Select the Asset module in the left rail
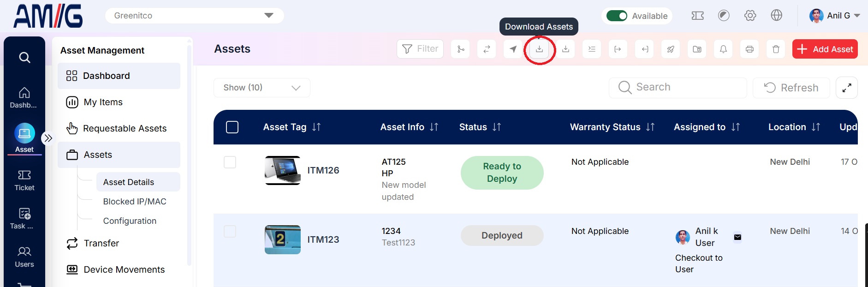 [24, 138]
